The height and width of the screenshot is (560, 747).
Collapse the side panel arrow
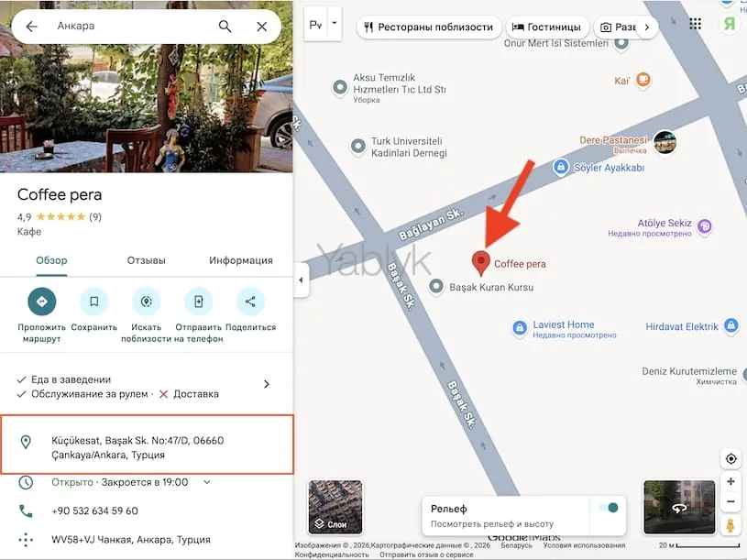click(300, 280)
